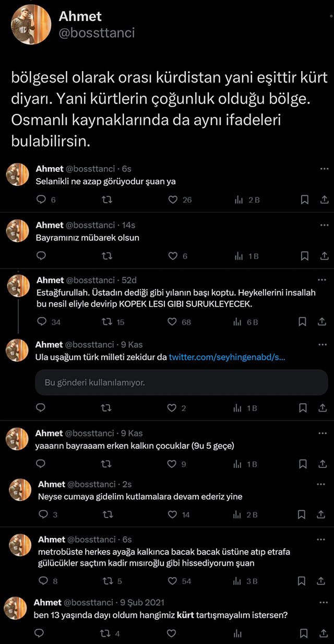View analytics of the Estağfurullah tweet
Screen dimensions: 334x644
[x=238, y=322]
